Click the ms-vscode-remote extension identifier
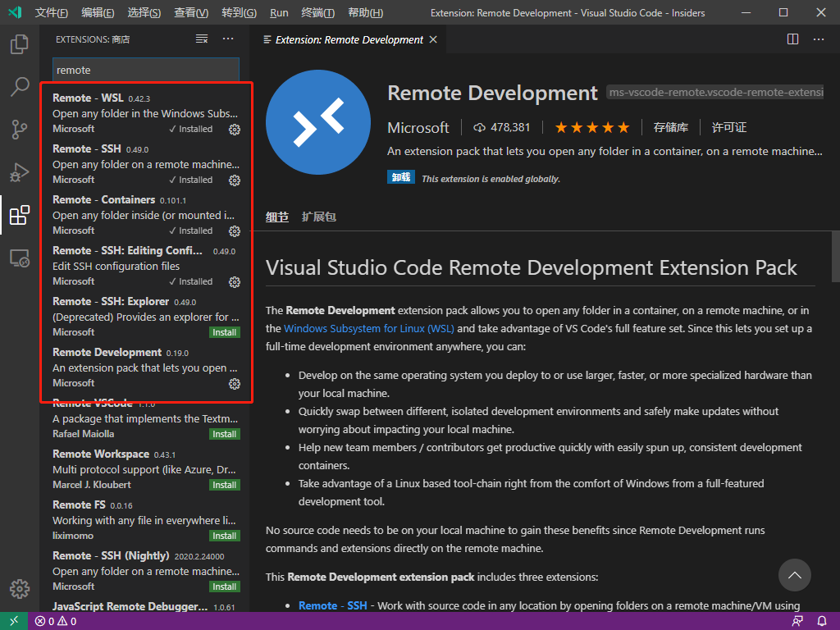The width and height of the screenshot is (840, 630). tap(715, 93)
